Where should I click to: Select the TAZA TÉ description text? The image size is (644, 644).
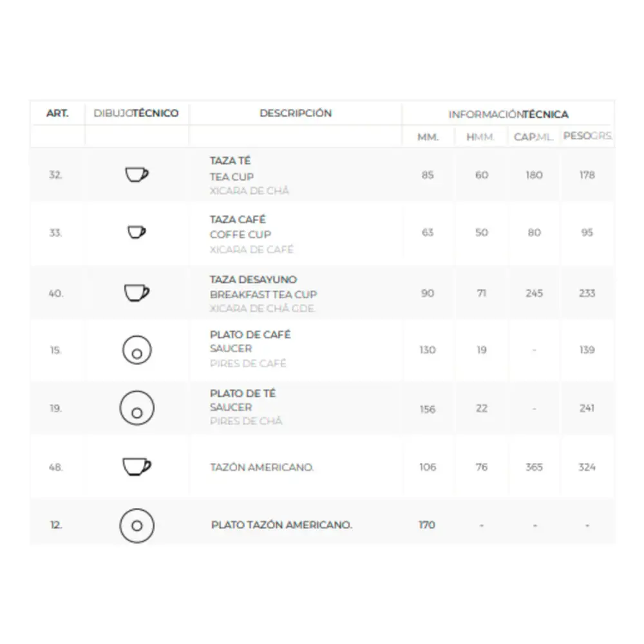[230, 161]
